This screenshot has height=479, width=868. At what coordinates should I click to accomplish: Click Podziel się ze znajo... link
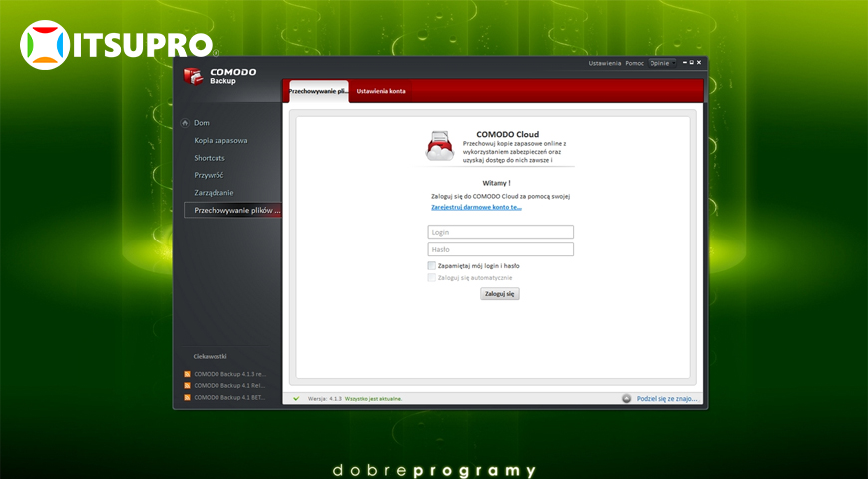pos(667,399)
